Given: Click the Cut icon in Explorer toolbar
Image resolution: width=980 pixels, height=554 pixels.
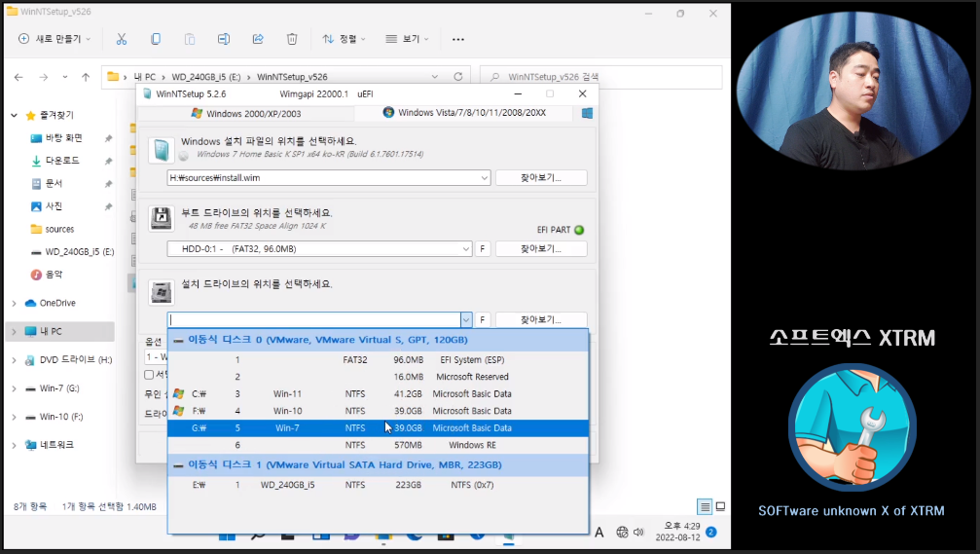Looking at the screenshot, I should point(122,39).
